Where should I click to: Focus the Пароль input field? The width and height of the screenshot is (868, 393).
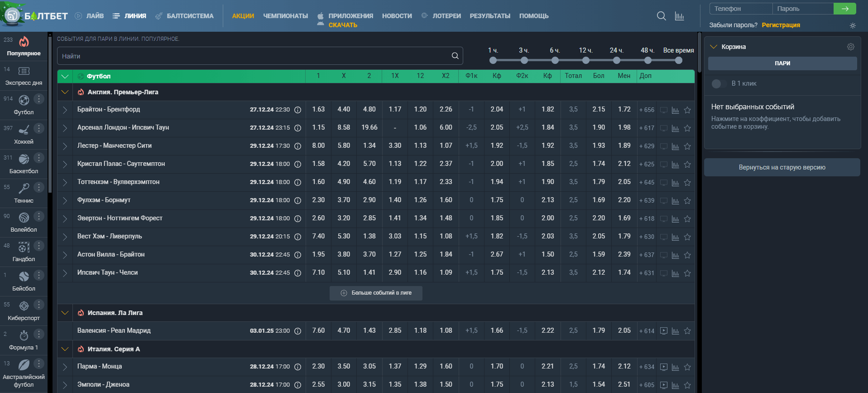coord(803,9)
